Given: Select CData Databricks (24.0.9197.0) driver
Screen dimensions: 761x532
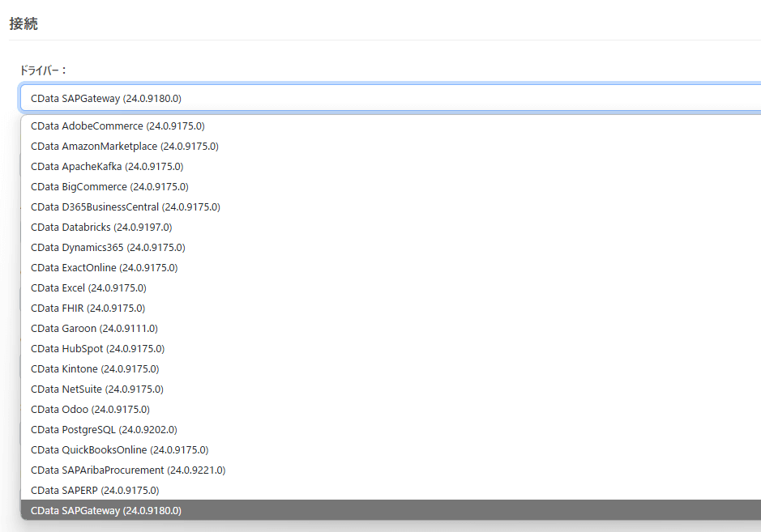Looking at the screenshot, I should 391,228.
